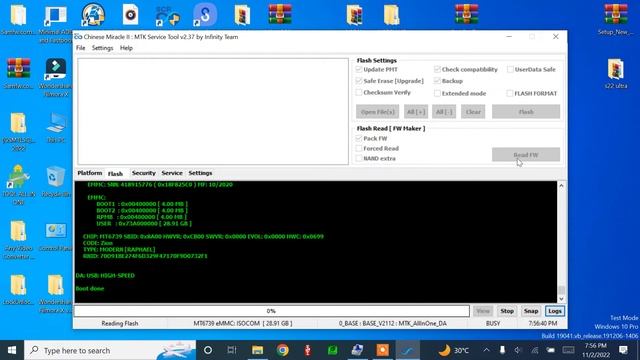Open the orange app in taskbar

tap(382, 350)
